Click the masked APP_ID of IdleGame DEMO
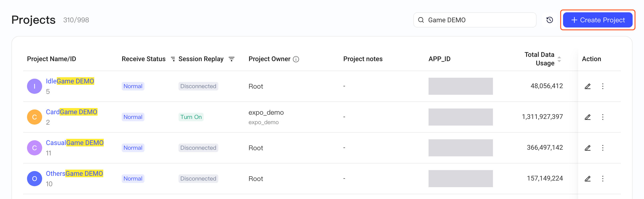Screen dimensions: 644x199 461,86
